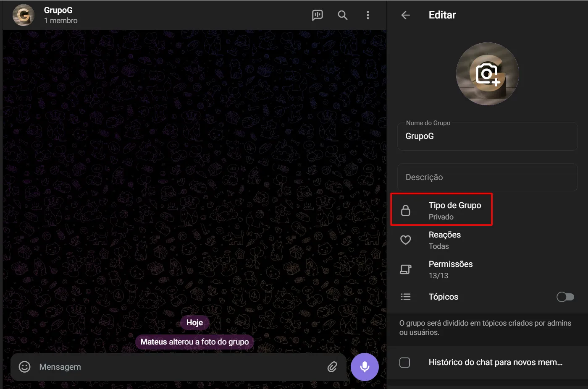Click the camera add-photo icon
Screen dimensions: 588x389
(488, 74)
